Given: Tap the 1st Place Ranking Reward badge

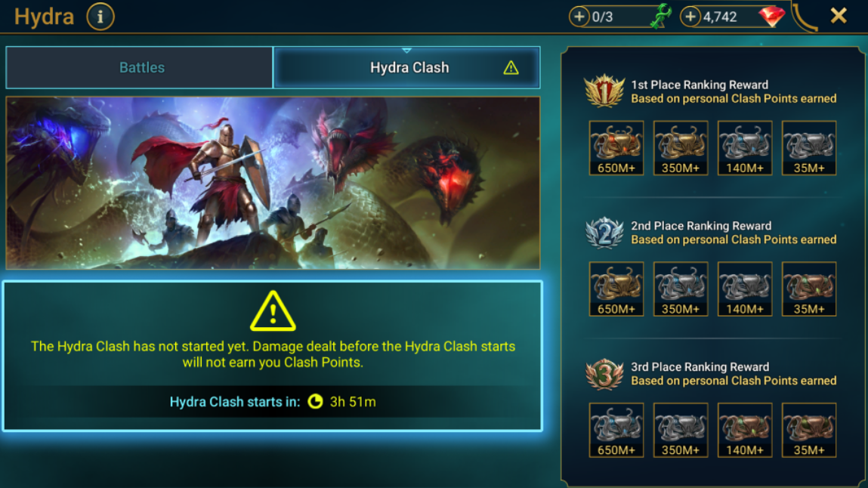Looking at the screenshot, I should (604, 91).
